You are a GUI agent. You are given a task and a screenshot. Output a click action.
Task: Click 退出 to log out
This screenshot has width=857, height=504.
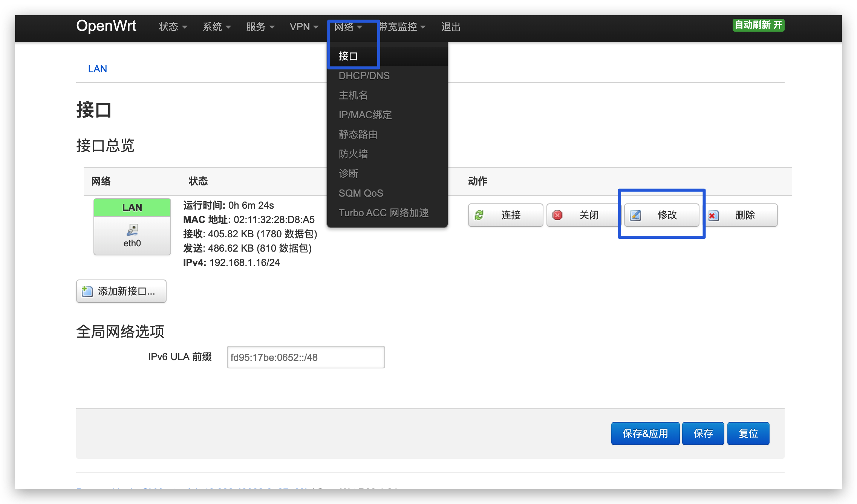click(x=451, y=27)
